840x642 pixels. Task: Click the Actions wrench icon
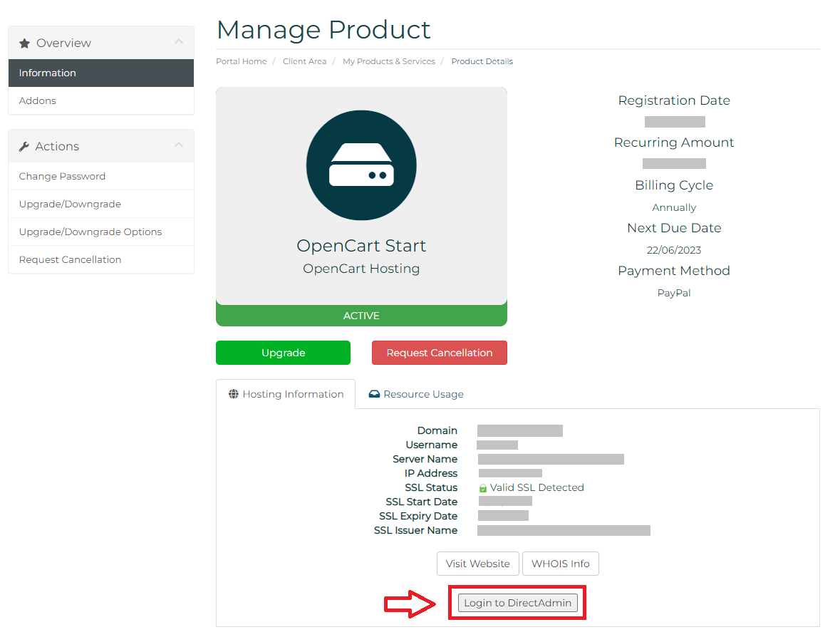[x=24, y=146]
